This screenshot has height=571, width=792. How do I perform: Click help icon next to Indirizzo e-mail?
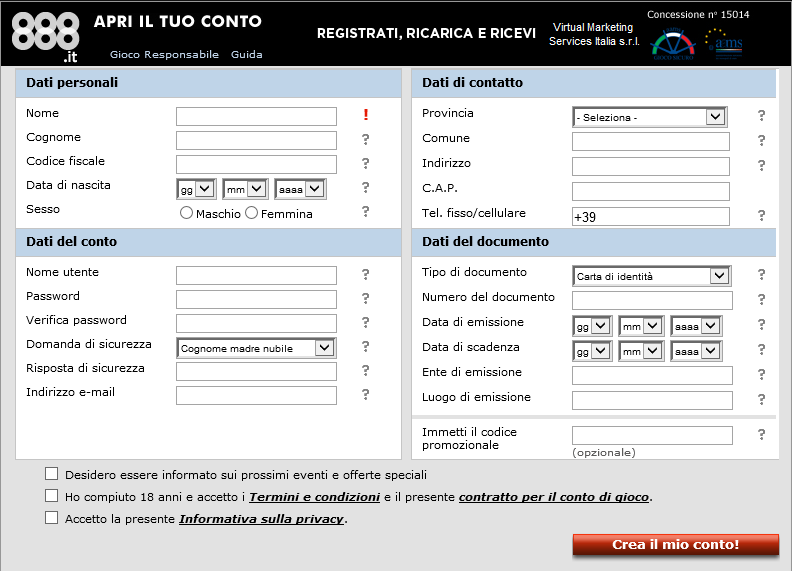(366, 394)
